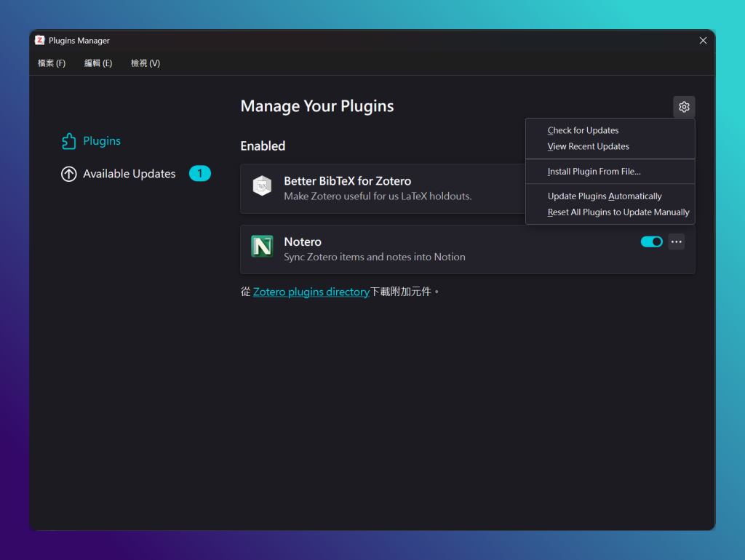The width and height of the screenshot is (745, 560).
Task: Click the Zotero icon in title bar
Action: (x=40, y=41)
